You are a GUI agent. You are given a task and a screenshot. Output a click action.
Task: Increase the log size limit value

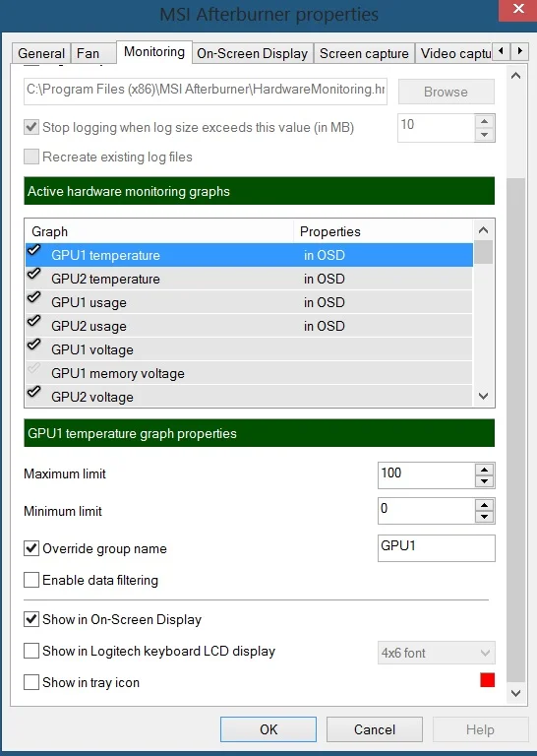485,121
